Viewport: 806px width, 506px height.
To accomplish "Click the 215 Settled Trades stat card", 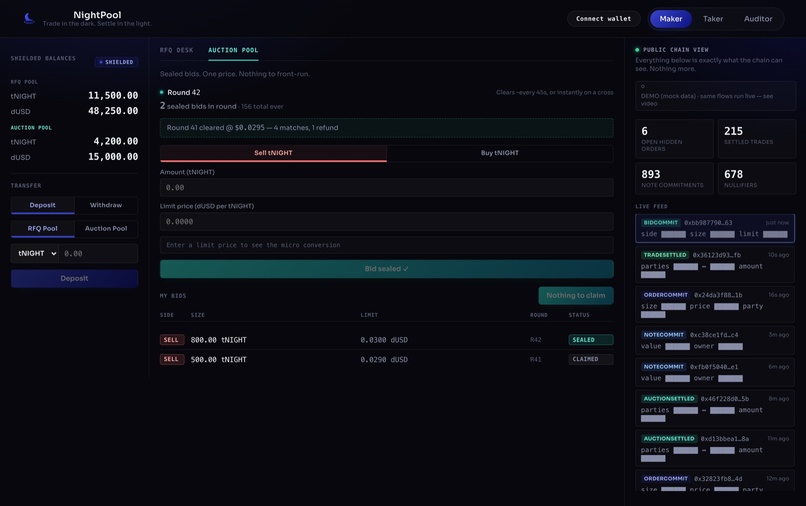I will [x=757, y=138].
